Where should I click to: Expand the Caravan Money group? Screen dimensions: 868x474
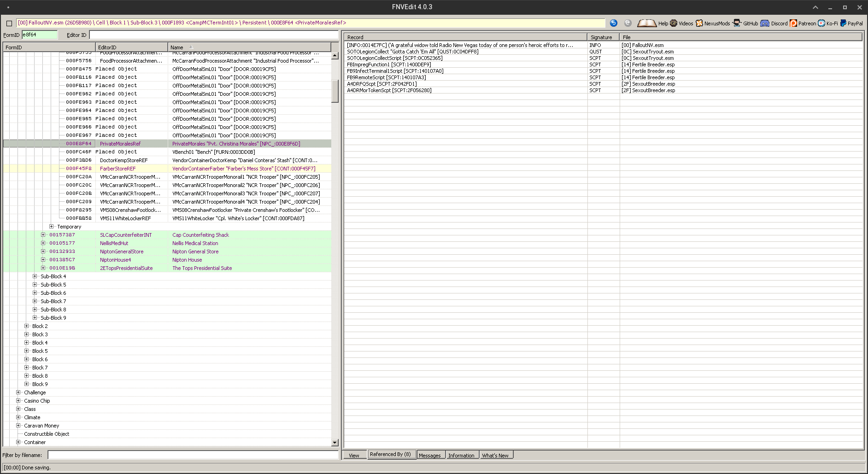coord(18,426)
